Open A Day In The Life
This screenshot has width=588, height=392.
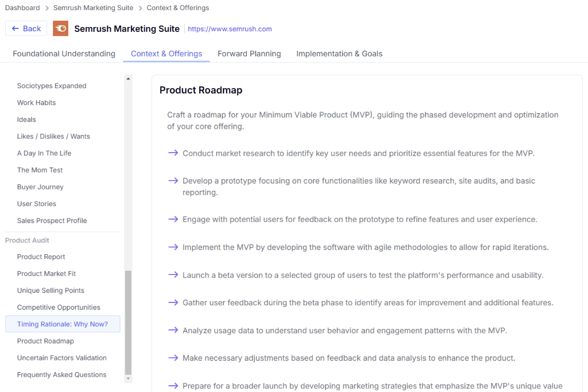(44, 153)
